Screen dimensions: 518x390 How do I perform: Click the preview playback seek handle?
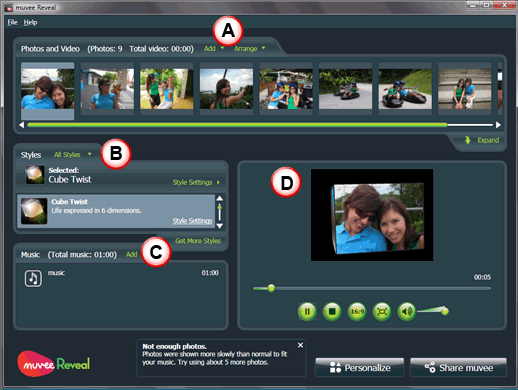(271, 288)
